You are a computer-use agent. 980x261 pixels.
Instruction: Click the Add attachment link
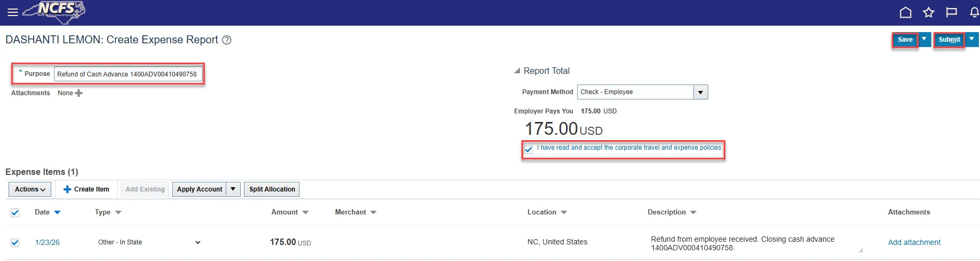coord(914,242)
